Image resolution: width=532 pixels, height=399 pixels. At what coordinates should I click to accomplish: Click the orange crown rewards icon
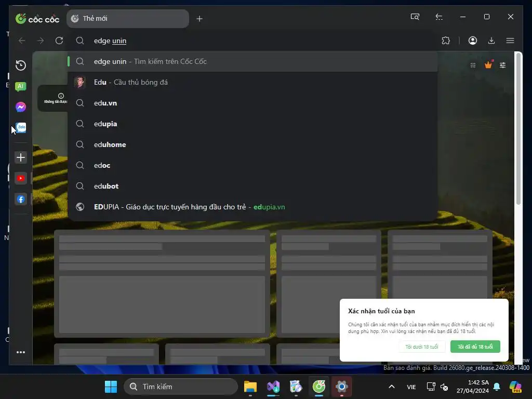point(488,64)
